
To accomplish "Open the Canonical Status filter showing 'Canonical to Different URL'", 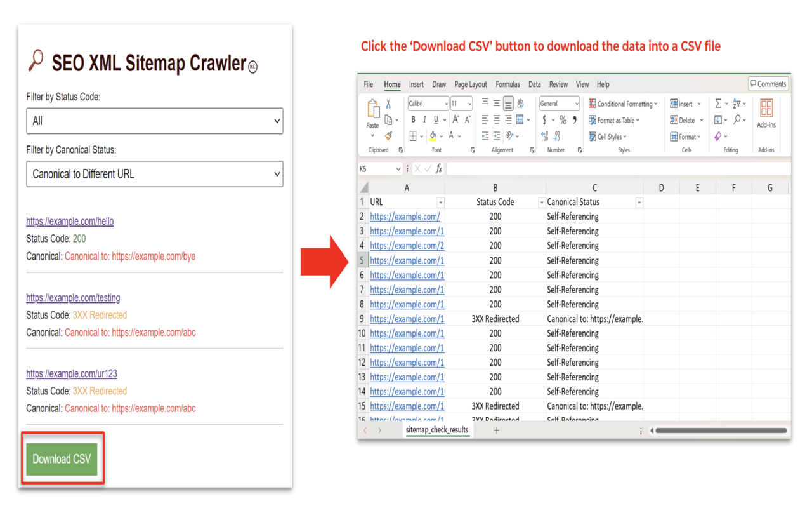I will click(154, 173).
